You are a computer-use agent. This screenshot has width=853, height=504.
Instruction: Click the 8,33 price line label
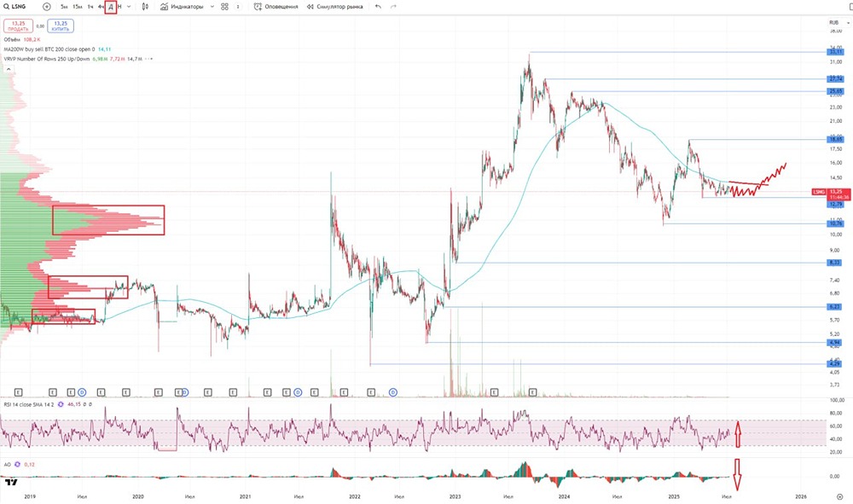(x=834, y=263)
